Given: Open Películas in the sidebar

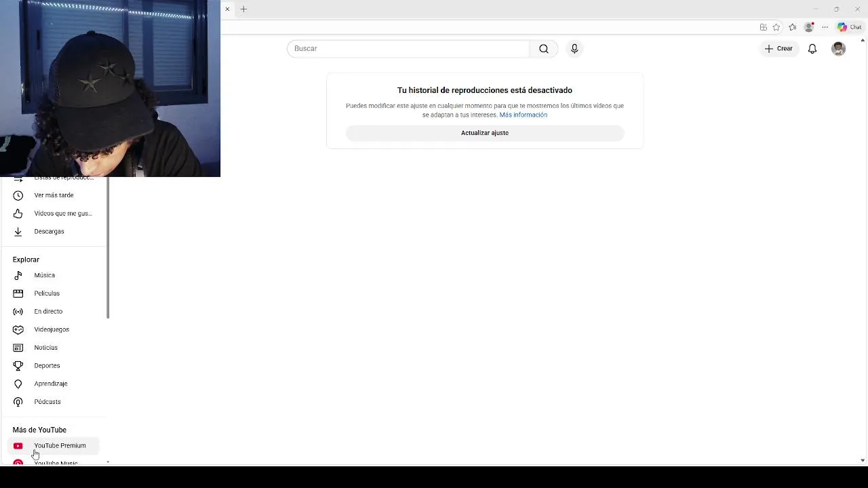Looking at the screenshot, I should pos(53,293).
